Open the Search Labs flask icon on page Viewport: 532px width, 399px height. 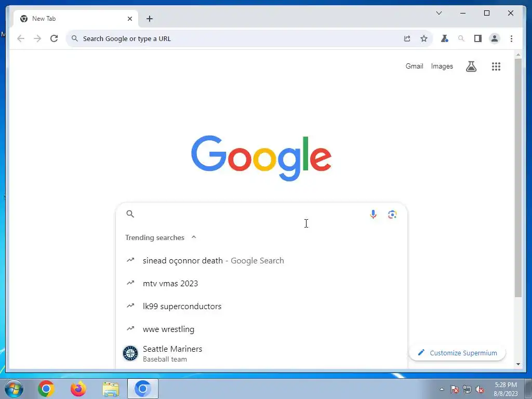pos(471,66)
